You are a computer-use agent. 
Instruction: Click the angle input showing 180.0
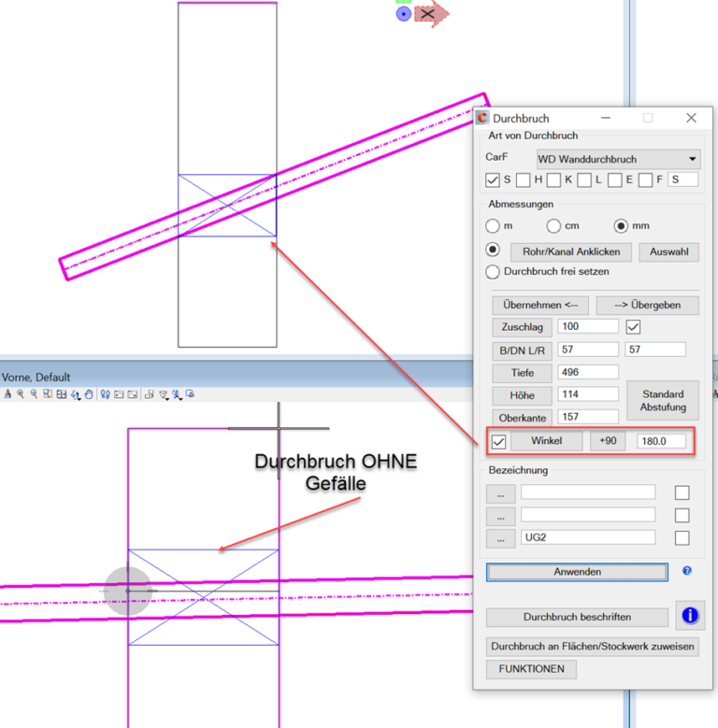coord(661,441)
